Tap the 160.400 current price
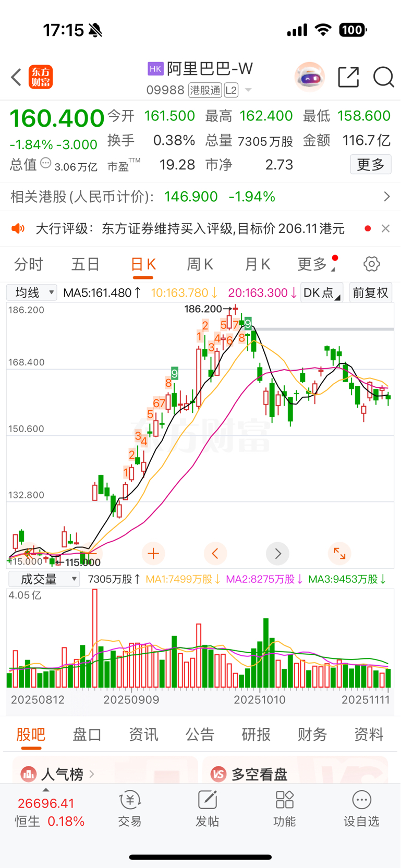The image size is (401, 868). coord(57,118)
